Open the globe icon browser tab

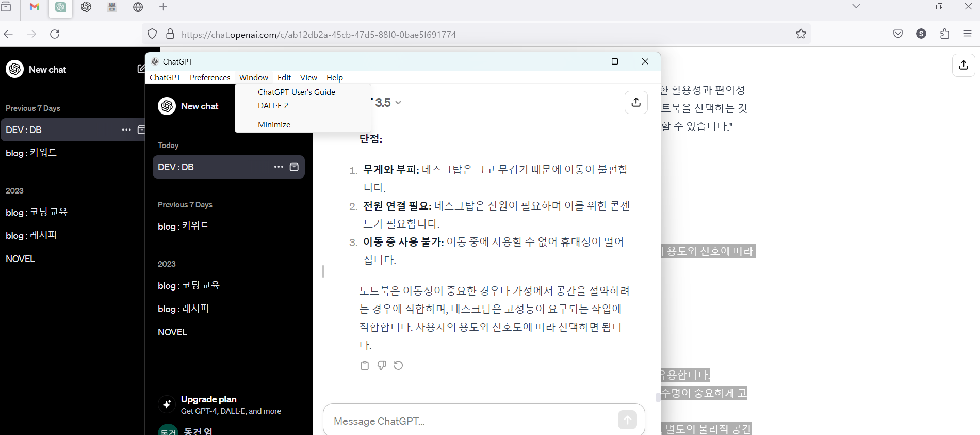click(138, 7)
